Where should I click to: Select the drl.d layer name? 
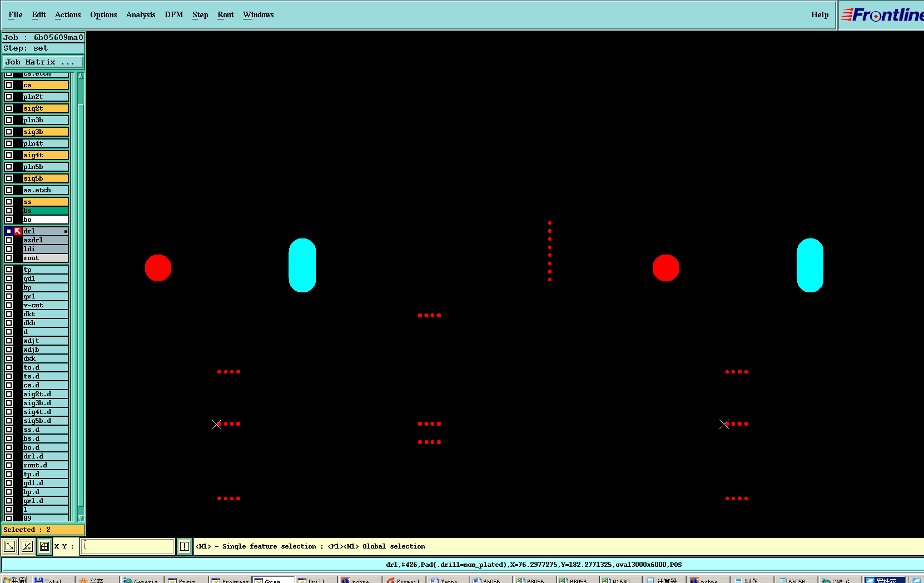click(x=46, y=456)
